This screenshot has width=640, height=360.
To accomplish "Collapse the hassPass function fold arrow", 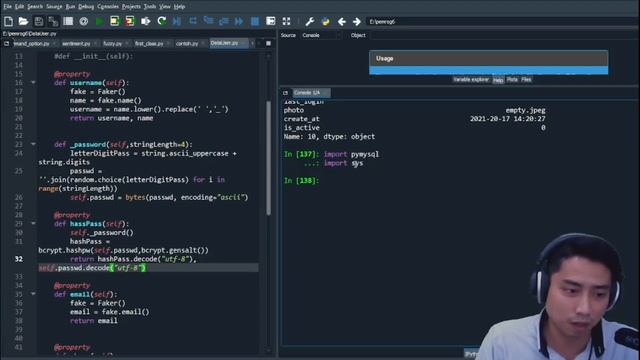I will point(33,223).
